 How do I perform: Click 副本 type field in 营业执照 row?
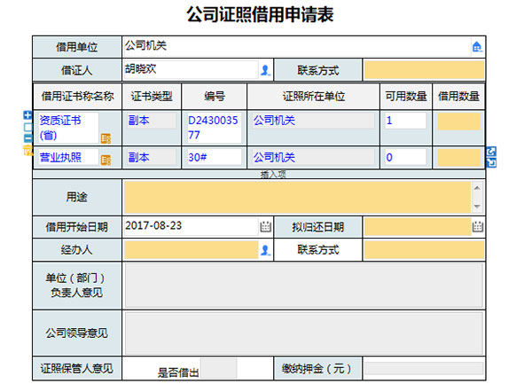152,158
